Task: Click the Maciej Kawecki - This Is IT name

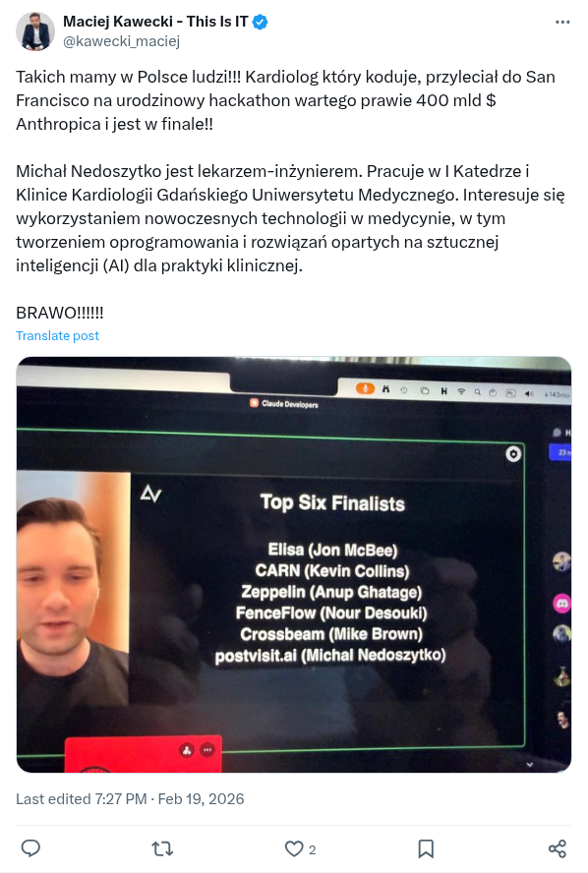Action: (x=155, y=22)
